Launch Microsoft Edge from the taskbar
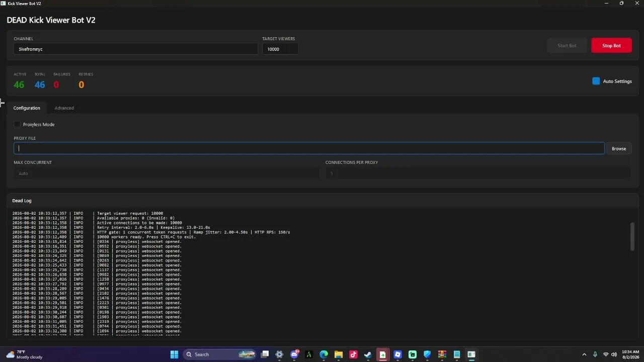Screen dimensions: 644x362 click(324, 354)
